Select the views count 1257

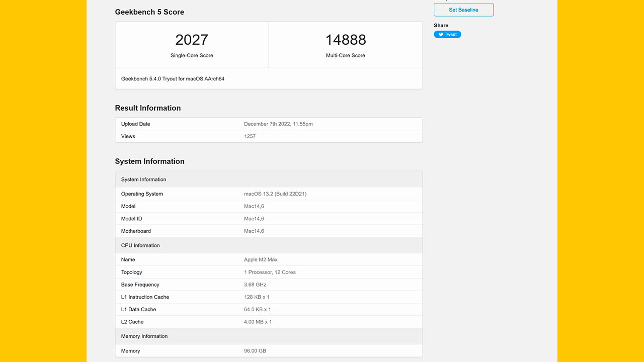(x=250, y=136)
